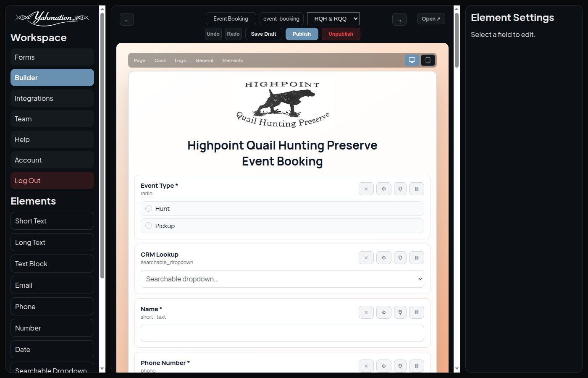Open the HQH & RQQ dropdown

[333, 19]
